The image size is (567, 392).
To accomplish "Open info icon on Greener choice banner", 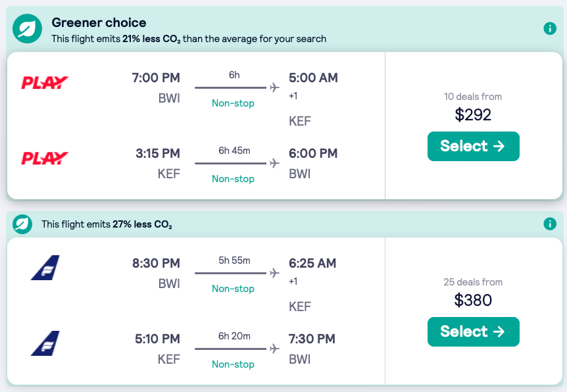I will point(550,29).
